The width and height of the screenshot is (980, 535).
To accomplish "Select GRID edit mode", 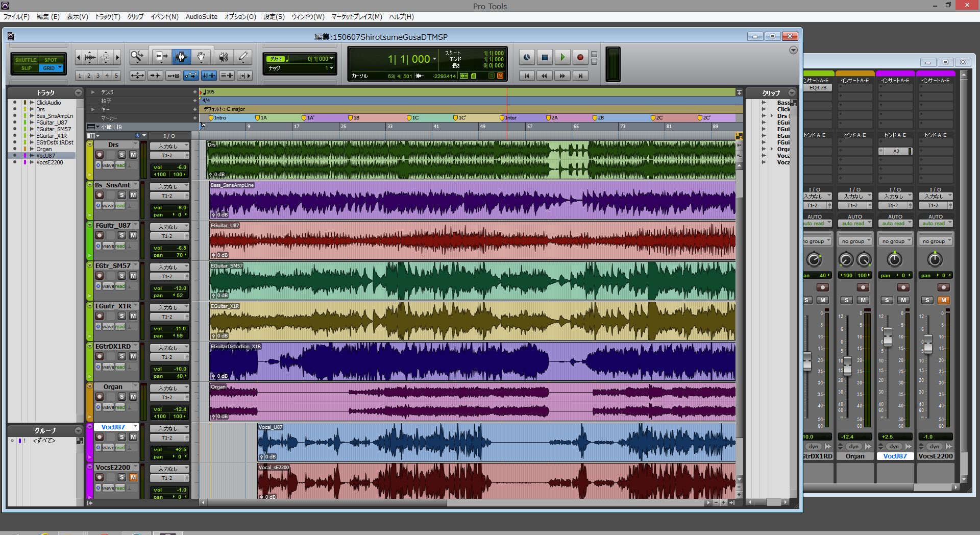I will pyautogui.click(x=51, y=68).
